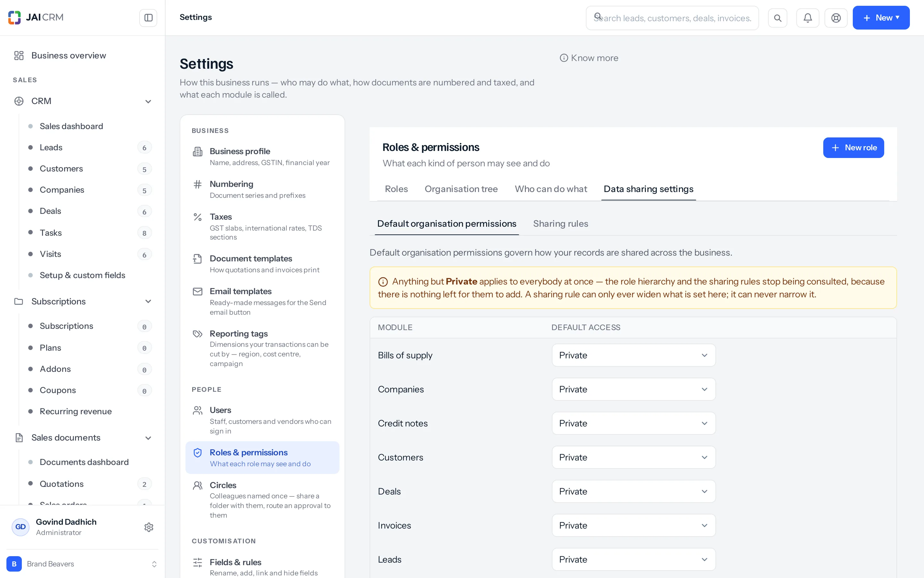Open Email templates envelope icon
Image resolution: width=924 pixels, height=578 pixels.
pos(197,292)
